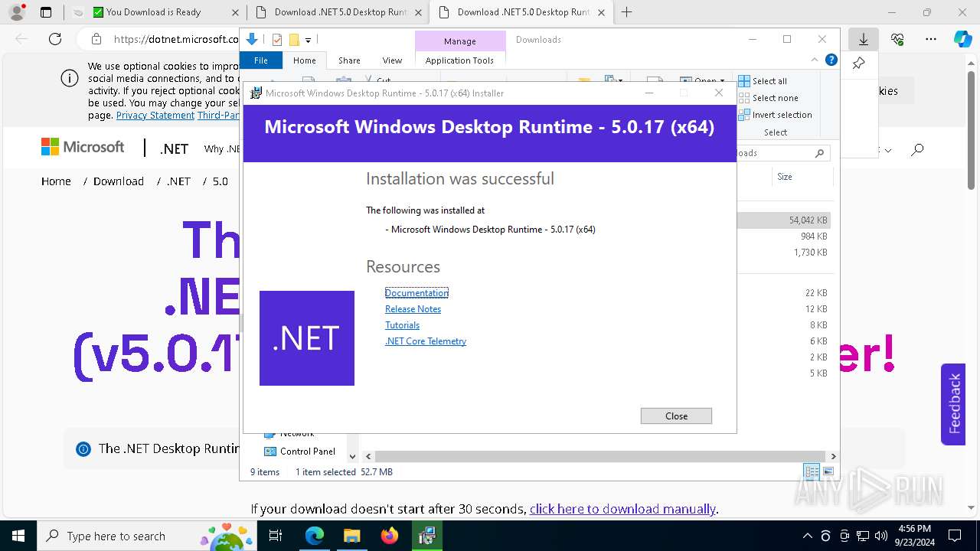Click Select all in Explorer ribbon
The image size is (980, 551).
click(x=763, y=81)
